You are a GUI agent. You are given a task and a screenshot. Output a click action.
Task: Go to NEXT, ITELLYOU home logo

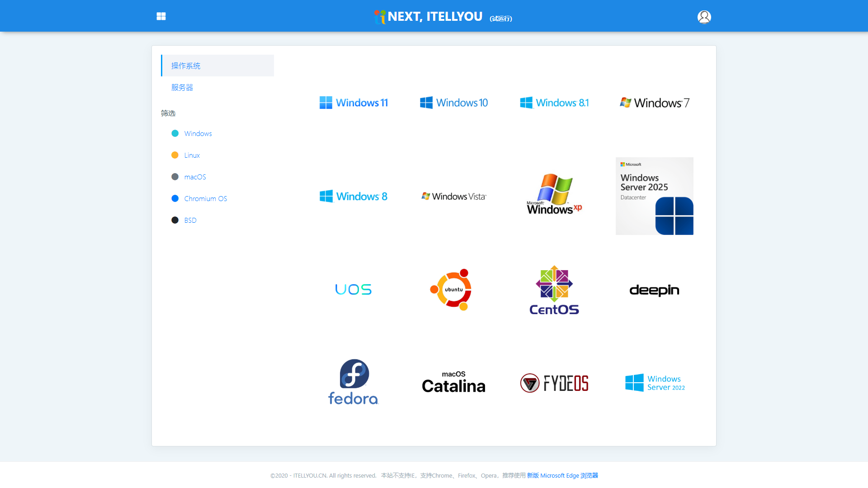tap(429, 17)
